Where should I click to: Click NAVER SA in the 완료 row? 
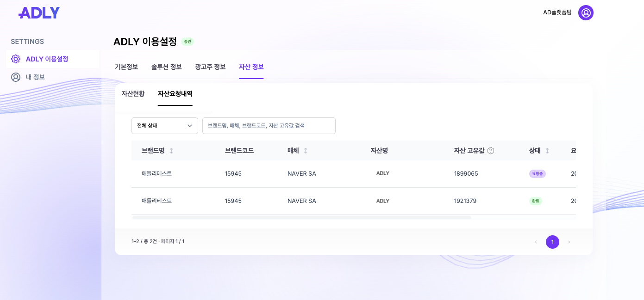(302, 201)
